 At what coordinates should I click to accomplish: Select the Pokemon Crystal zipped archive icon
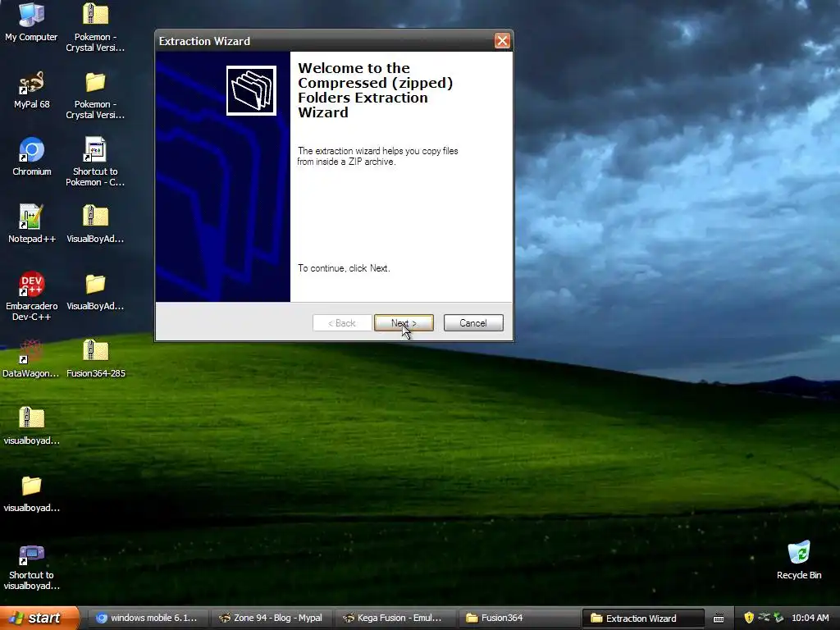95,27
